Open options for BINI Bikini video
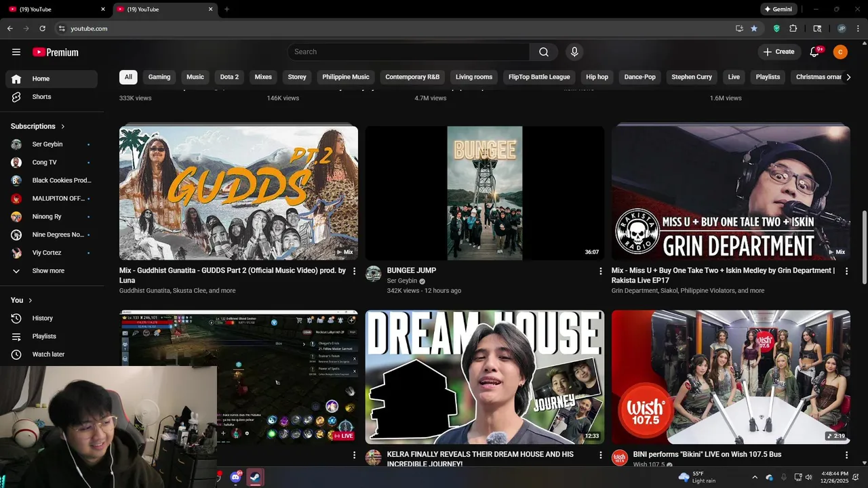This screenshot has height=488, width=868. pyautogui.click(x=846, y=455)
